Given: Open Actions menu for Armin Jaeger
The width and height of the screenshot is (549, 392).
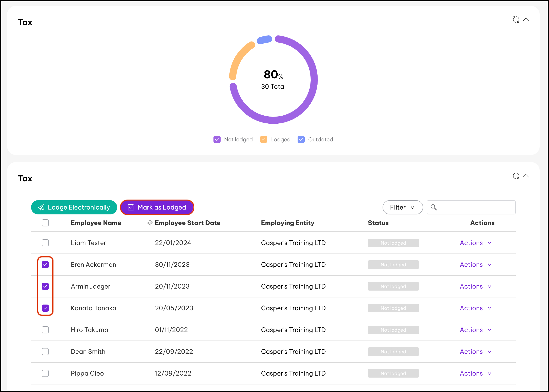Looking at the screenshot, I should 475,286.
